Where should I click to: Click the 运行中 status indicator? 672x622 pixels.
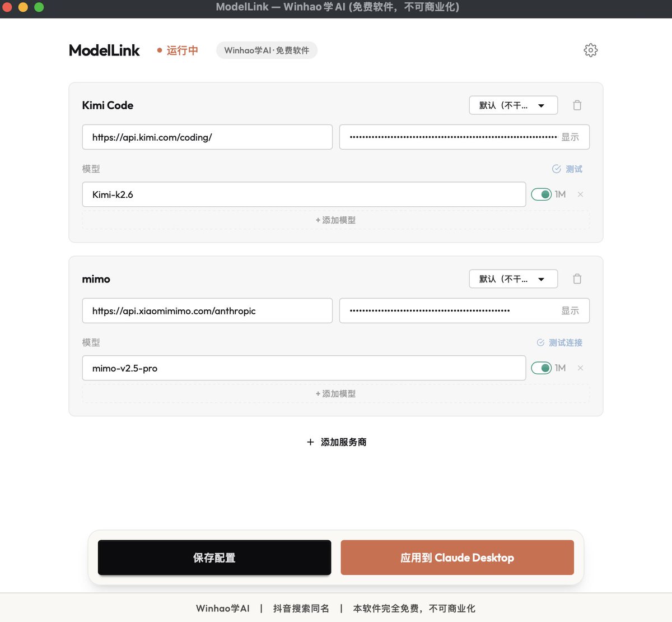pos(178,50)
